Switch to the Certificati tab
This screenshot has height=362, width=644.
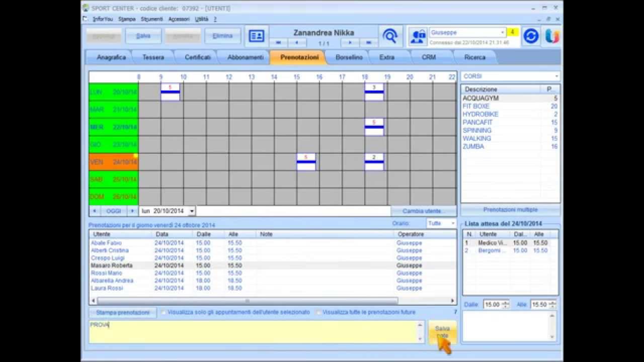197,57
